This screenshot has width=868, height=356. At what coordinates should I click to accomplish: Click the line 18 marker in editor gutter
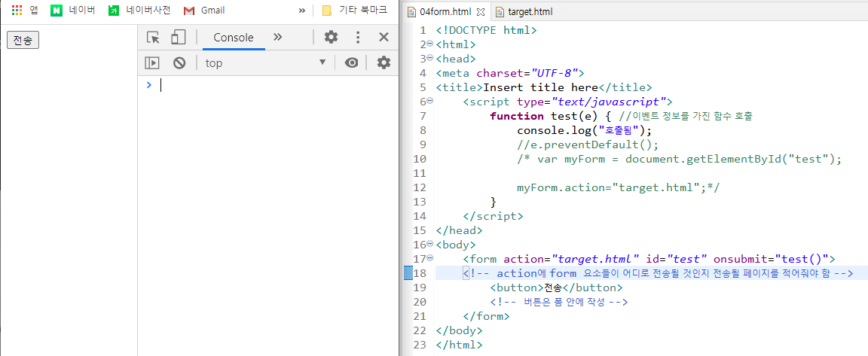(408, 273)
